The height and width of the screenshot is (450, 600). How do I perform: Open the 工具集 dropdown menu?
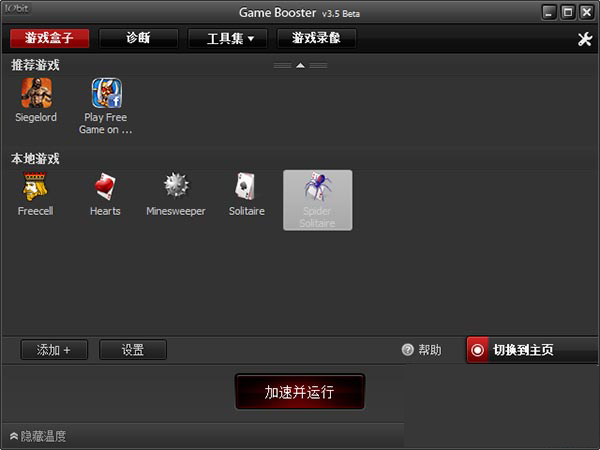(x=227, y=38)
